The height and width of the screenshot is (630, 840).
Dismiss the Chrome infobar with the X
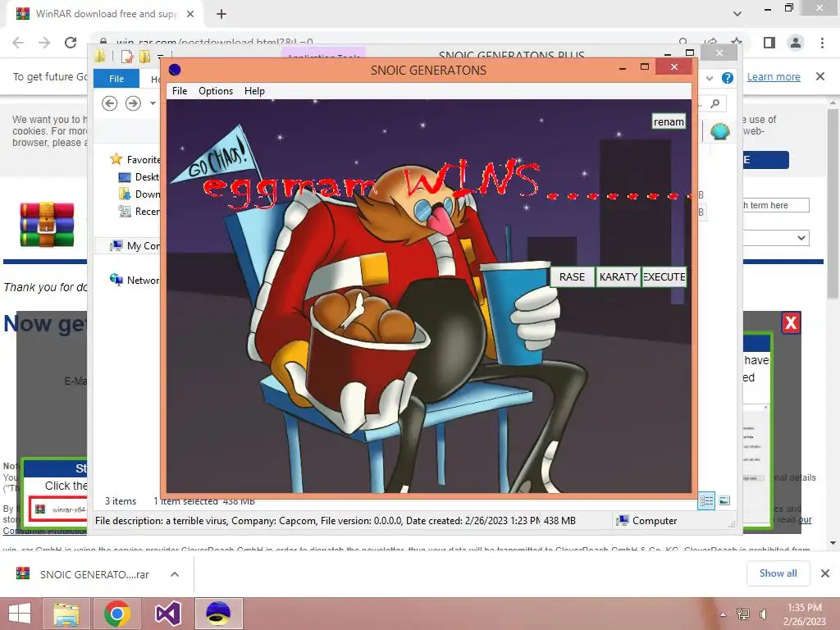pyautogui.click(x=819, y=76)
